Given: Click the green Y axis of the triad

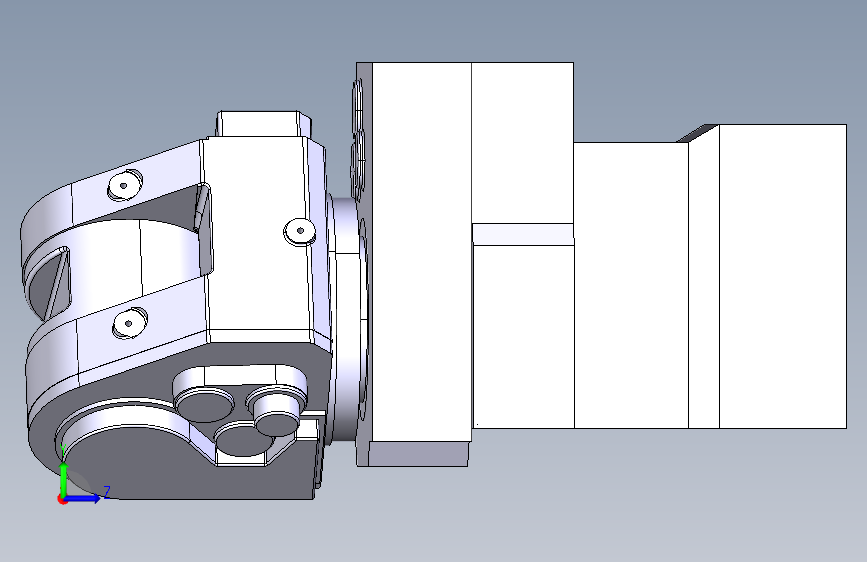Looking at the screenshot, I should coord(64,478).
